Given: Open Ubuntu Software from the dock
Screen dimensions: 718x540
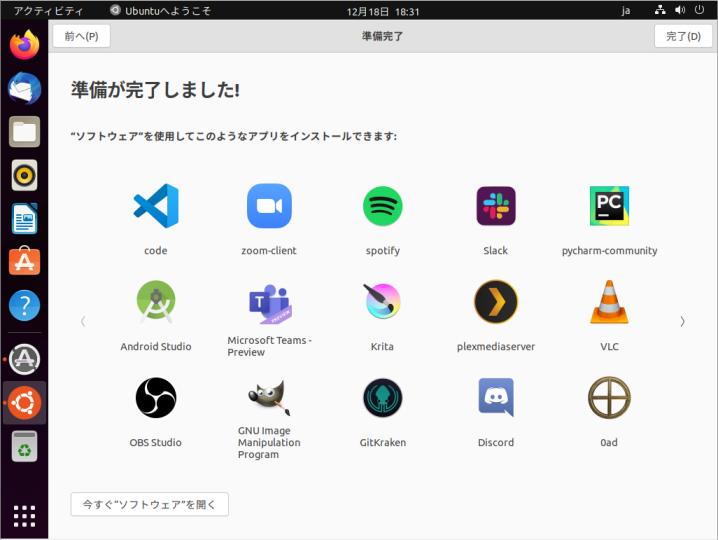Looking at the screenshot, I should tap(24, 261).
